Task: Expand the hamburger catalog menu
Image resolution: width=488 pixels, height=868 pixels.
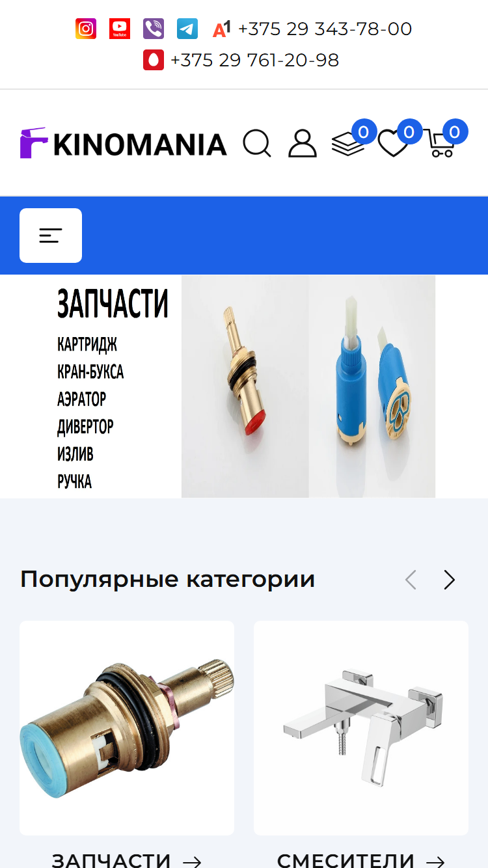Action: point(51,236)
